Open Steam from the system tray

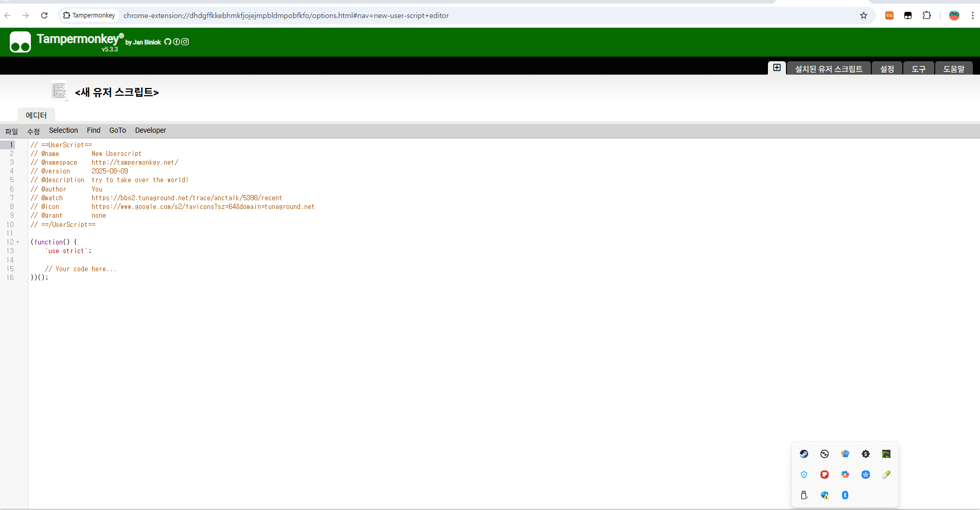coord(804,454)
